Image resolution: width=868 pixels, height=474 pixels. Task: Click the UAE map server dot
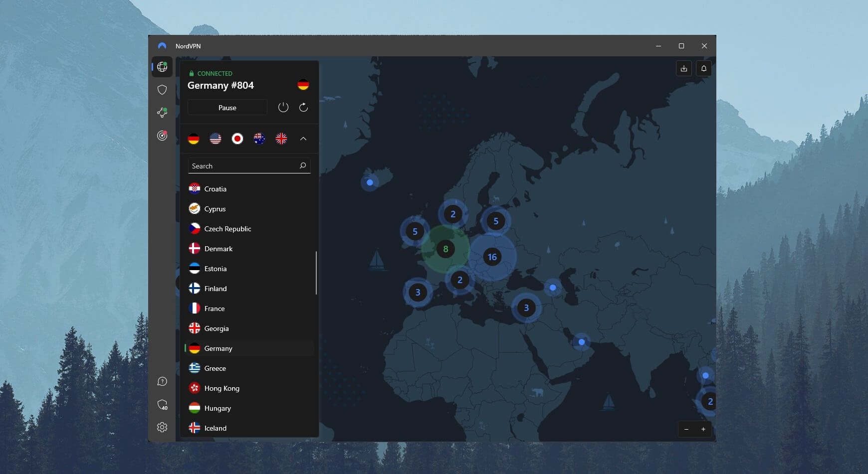[x=582, y=342]
